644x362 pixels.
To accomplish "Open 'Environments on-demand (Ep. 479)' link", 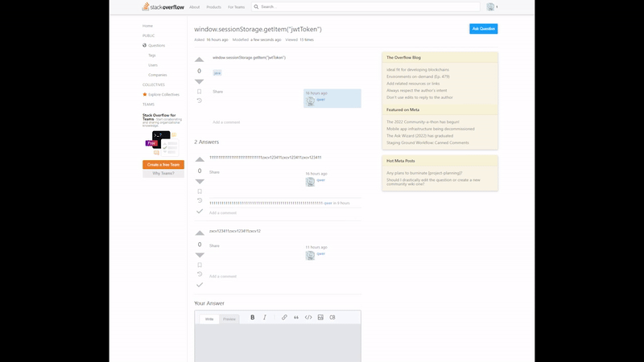I will (x=418, y=76).
